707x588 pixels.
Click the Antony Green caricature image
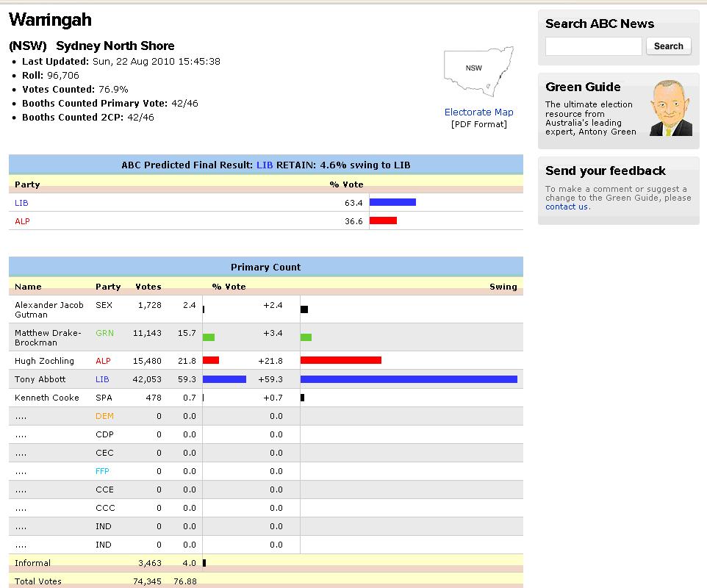[x=670, y=109]
